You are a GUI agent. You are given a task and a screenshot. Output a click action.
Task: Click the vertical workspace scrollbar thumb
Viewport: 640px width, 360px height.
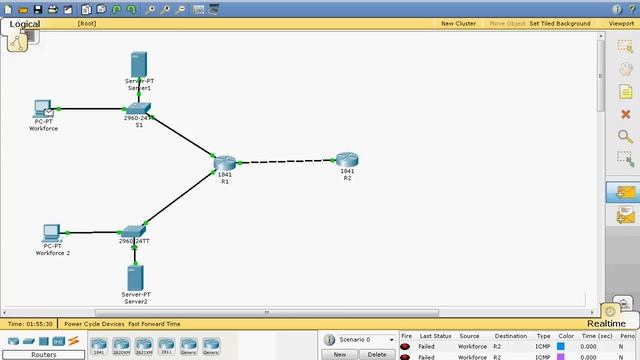(601, 76)
